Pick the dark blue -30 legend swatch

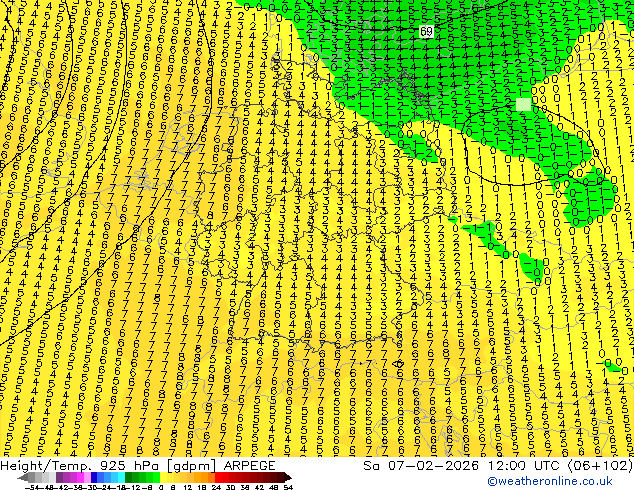pos(94,477)
